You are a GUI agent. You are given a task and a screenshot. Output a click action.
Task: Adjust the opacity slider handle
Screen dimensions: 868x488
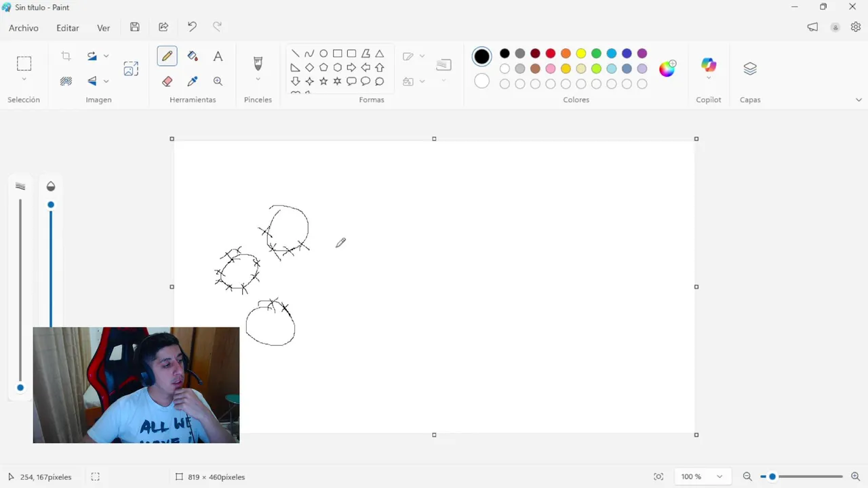pos(50,205)
